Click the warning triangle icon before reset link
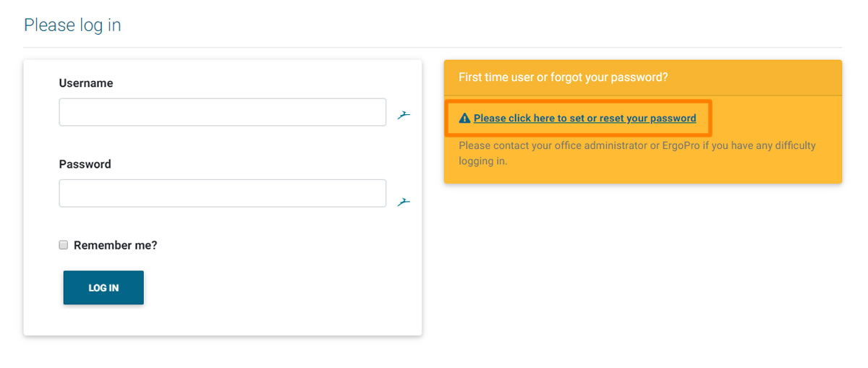This screenshot has width=868, height=368. (464, 118)
